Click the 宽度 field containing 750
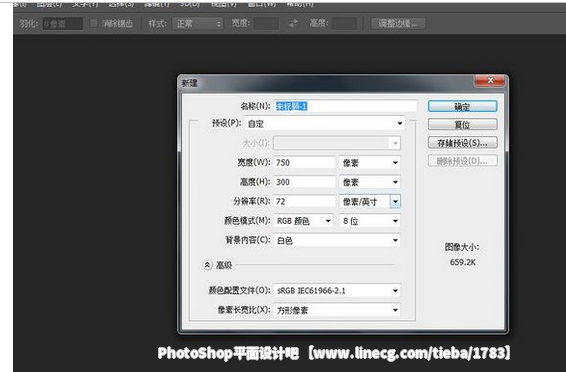The image size is (566, 372). pyautogui.click(x=305, y=162)
